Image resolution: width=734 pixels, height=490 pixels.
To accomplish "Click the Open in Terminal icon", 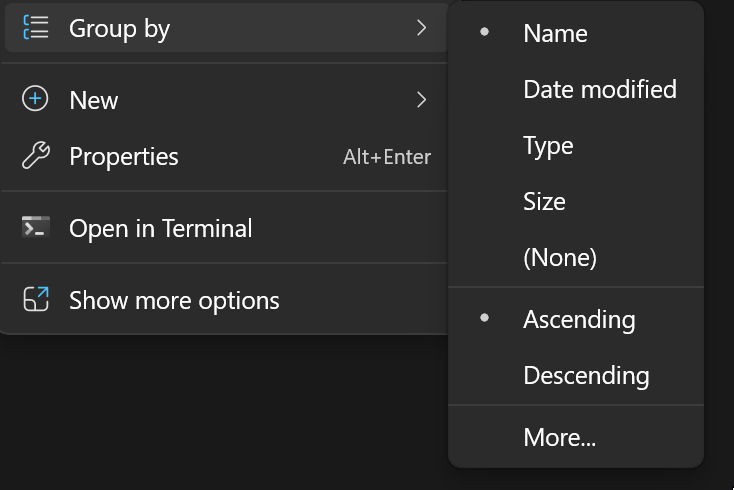I will point(36,228).
